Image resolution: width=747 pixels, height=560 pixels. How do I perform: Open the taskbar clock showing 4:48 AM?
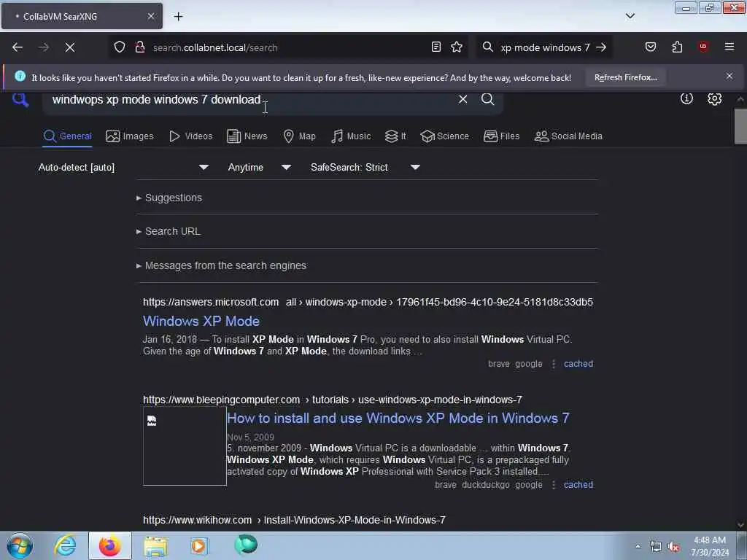click(710, 546)
